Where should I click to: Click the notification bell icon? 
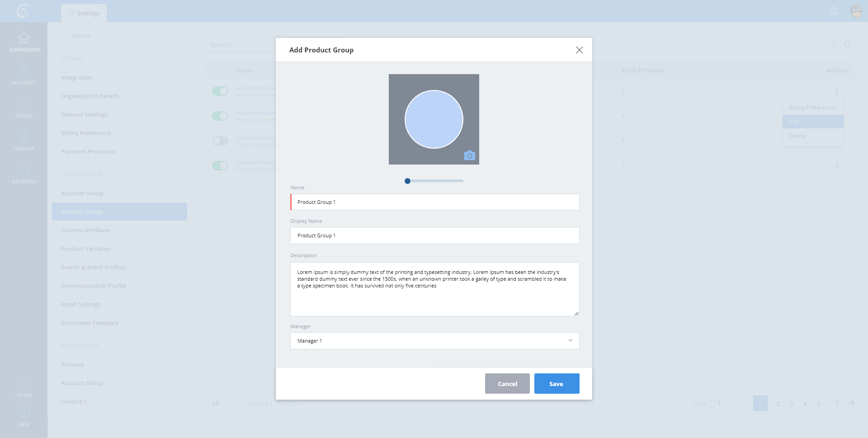pyautogui.click(x=834, y=11)
